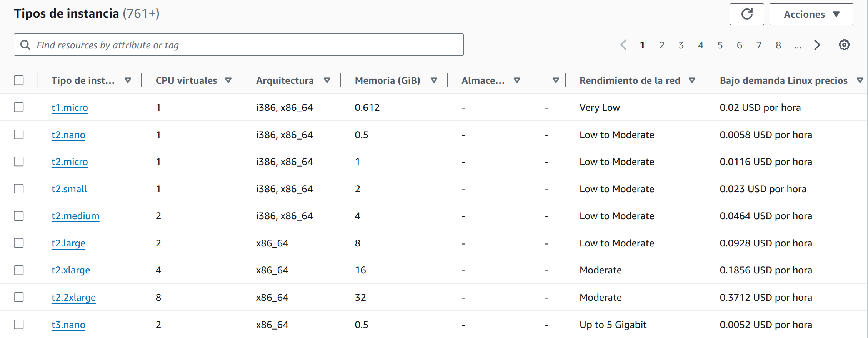
Task: Click the Rendimiento de la red column header
Action: (630, 80)
